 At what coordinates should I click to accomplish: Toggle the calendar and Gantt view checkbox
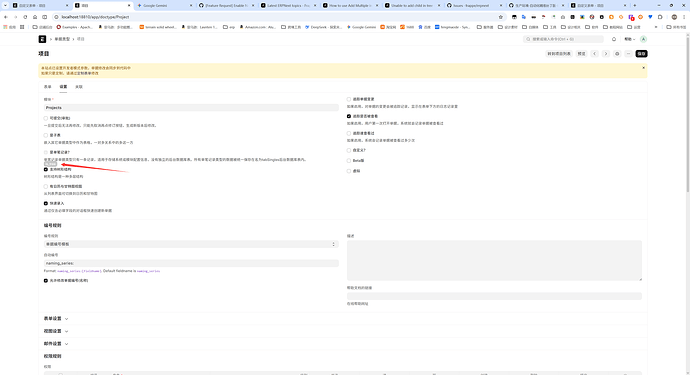(46, 187)
